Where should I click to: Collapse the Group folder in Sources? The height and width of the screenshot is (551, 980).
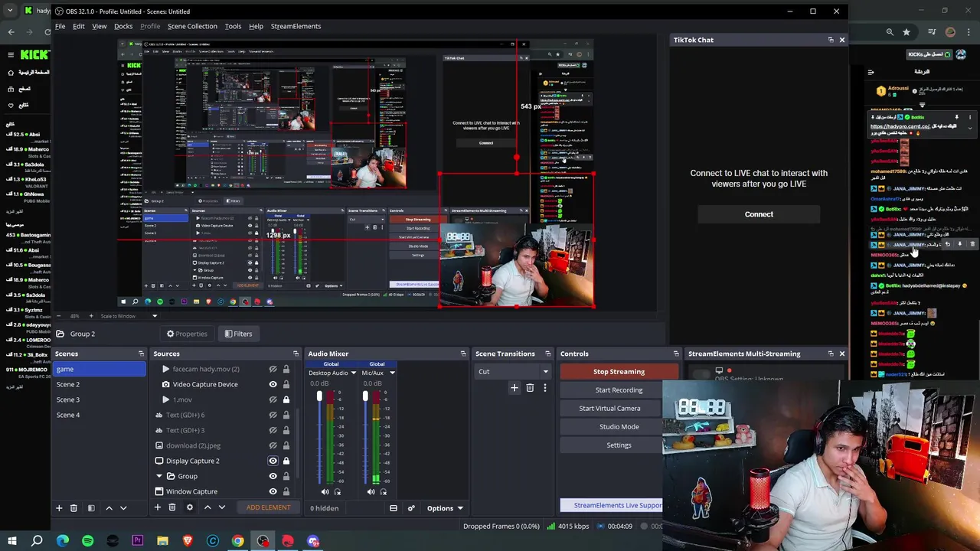point(159,476)
